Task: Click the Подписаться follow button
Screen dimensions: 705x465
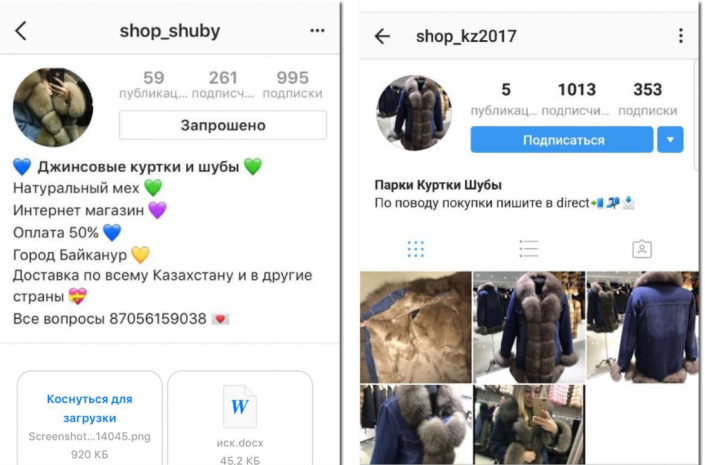Action: point(562,140)
